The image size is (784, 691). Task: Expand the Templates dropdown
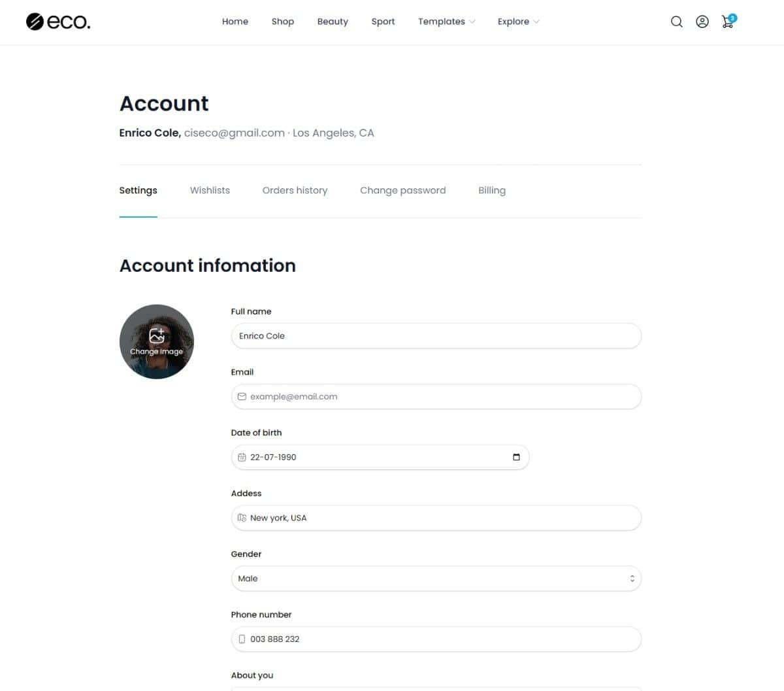(x=446, y=22)
